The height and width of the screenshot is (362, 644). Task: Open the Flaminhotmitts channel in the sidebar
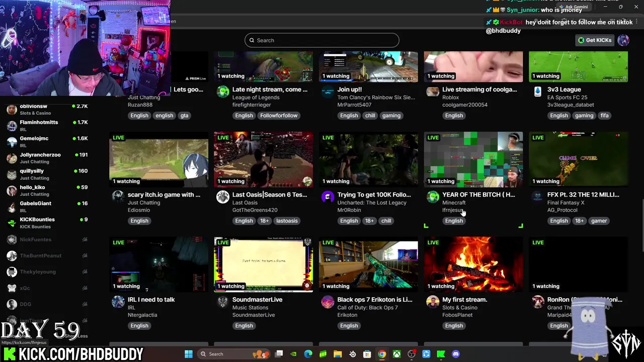point(47,126)
